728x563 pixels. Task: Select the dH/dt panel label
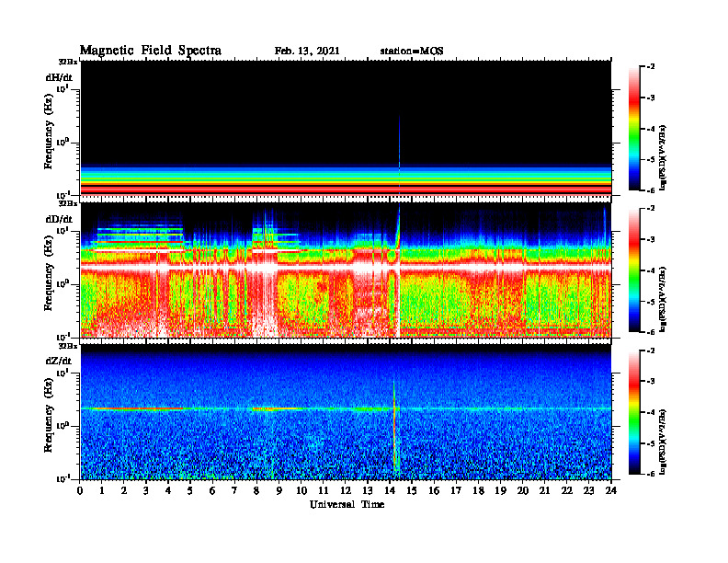pos(59,77)
